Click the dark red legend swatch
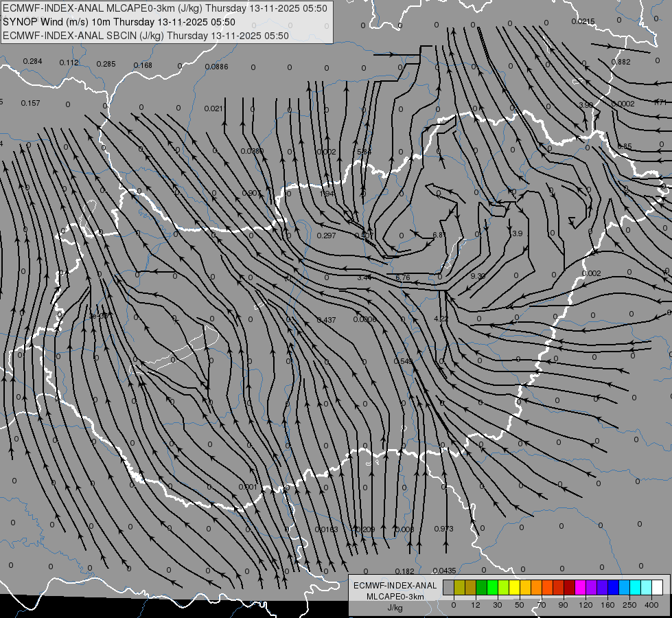672x618 pixels. (570, 587)
